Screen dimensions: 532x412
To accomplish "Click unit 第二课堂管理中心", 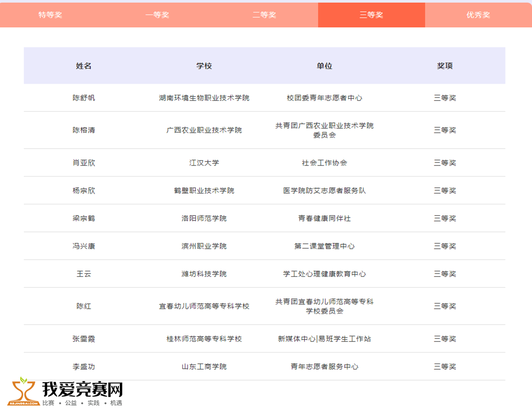I will pyautogui.click(x=324, y=246).
